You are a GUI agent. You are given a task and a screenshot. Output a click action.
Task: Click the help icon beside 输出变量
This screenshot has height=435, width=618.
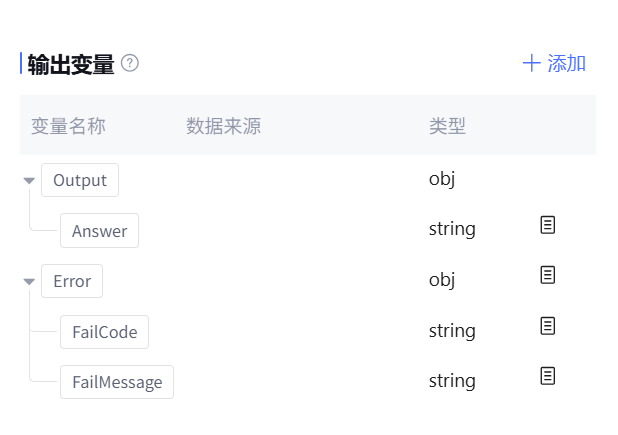130,63
